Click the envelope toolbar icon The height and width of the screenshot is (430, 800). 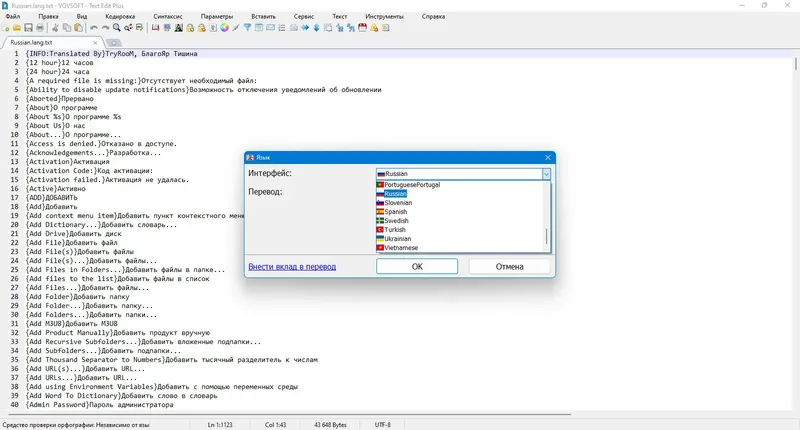click(x=270, y=28)
